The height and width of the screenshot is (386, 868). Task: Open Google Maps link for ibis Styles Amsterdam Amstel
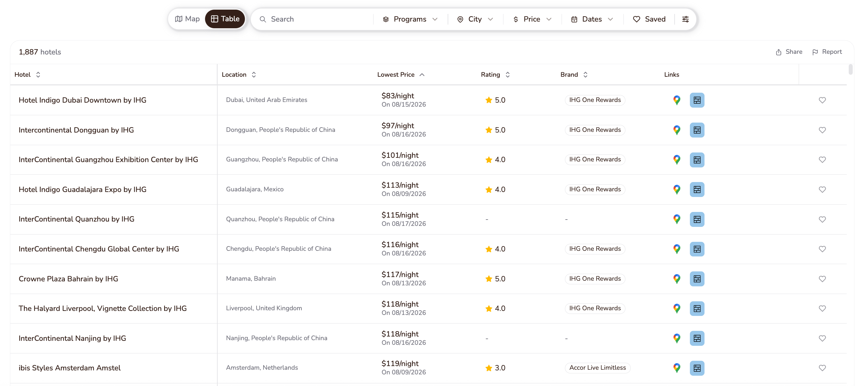[677, 368]
